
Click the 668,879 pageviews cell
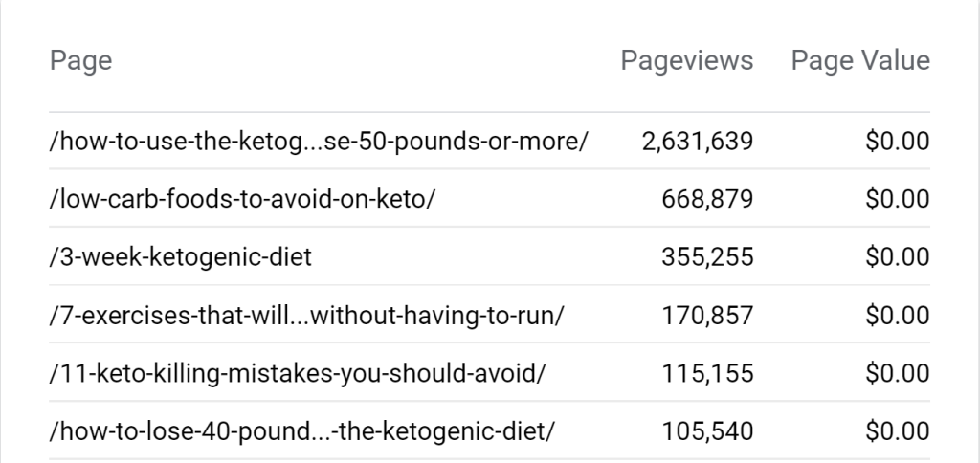707,199
